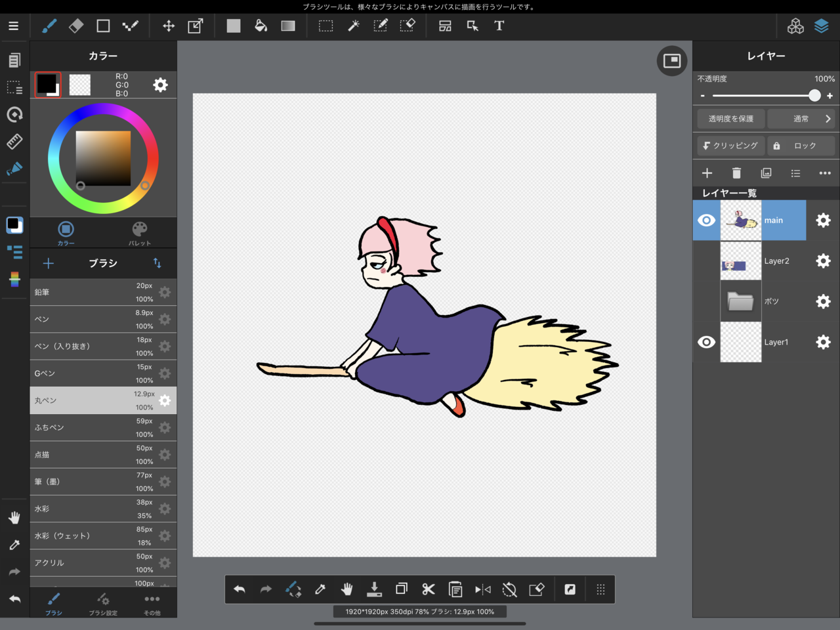Image resolution: width=840 pixels, height=630 pixels.
Task: Open ボツ folder settings gear
Action: click(823, 301)
